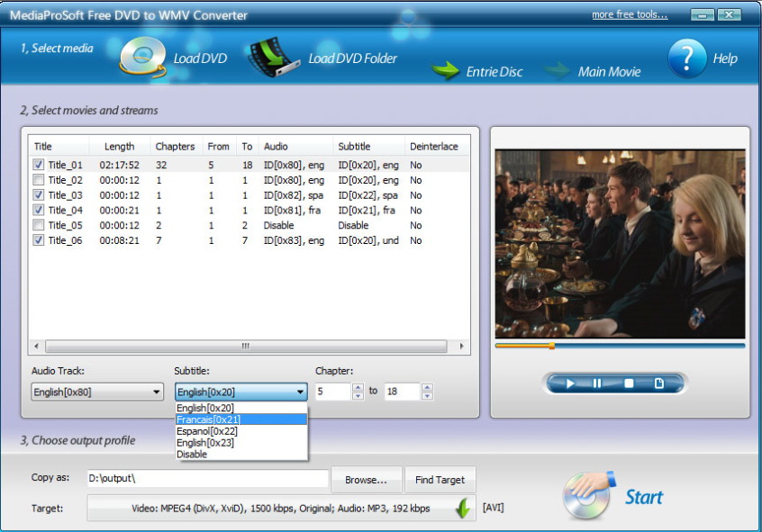Increase chapter start value with up arrow

click(358, 387)
